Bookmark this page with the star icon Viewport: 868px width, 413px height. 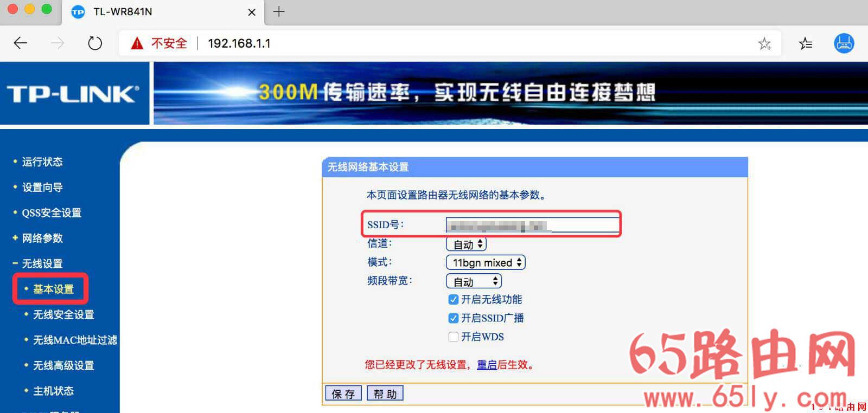(764, 43)
